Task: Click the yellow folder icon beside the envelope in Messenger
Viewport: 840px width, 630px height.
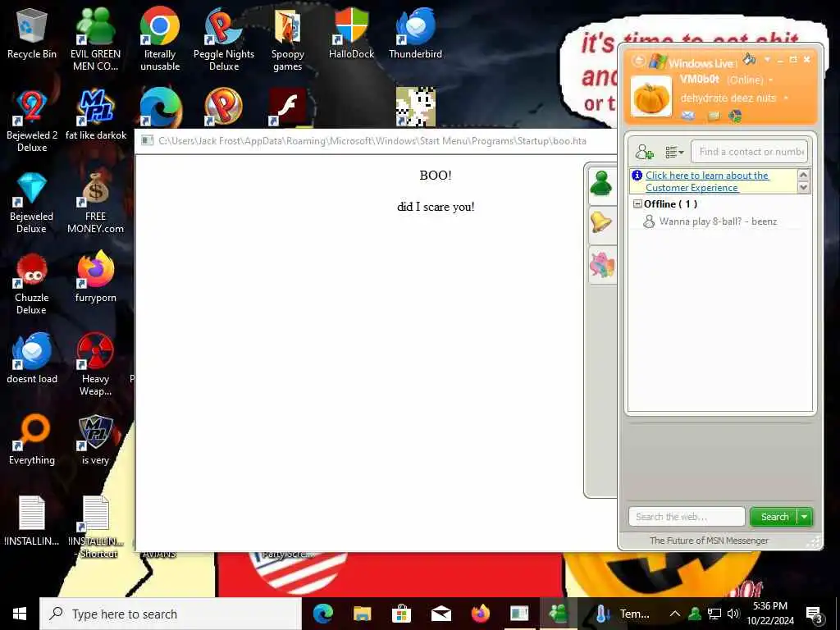Action: pyautogui.click(x=713, y=115)
